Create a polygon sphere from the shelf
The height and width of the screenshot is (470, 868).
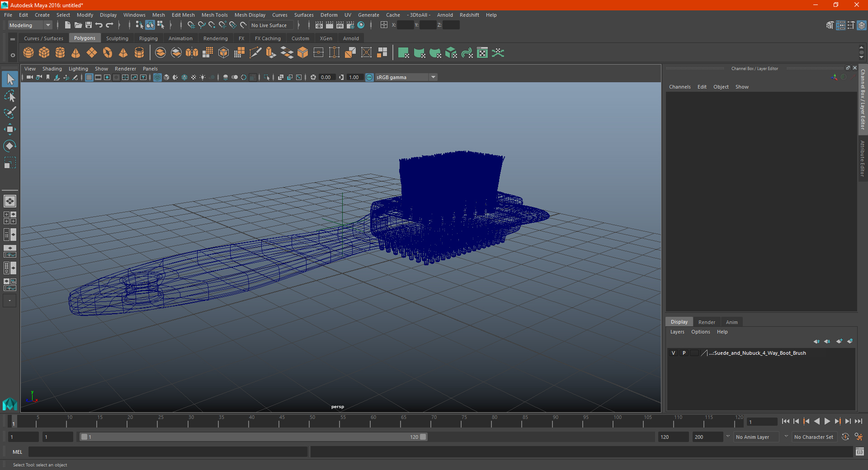pos(28,53)
